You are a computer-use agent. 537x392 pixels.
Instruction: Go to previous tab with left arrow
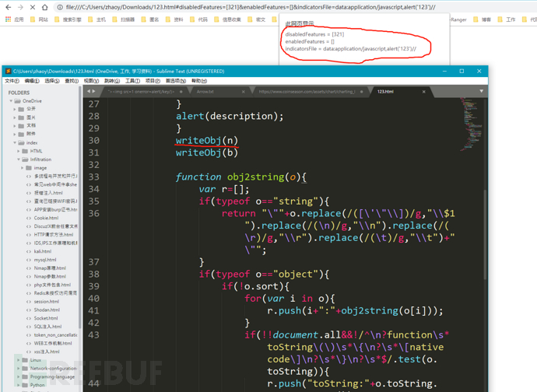click(89, 92)
